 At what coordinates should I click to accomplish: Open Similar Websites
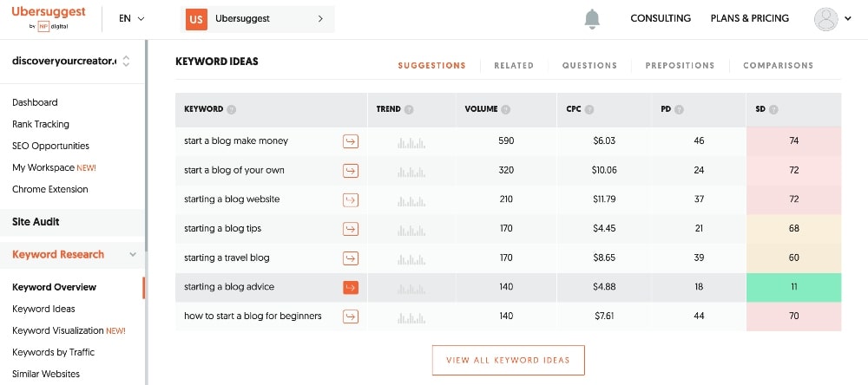click(46, 374)
